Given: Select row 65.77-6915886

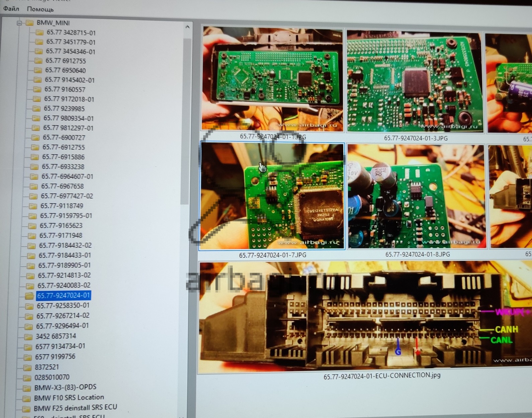Looking at the screenshot, I should point(63,157).
